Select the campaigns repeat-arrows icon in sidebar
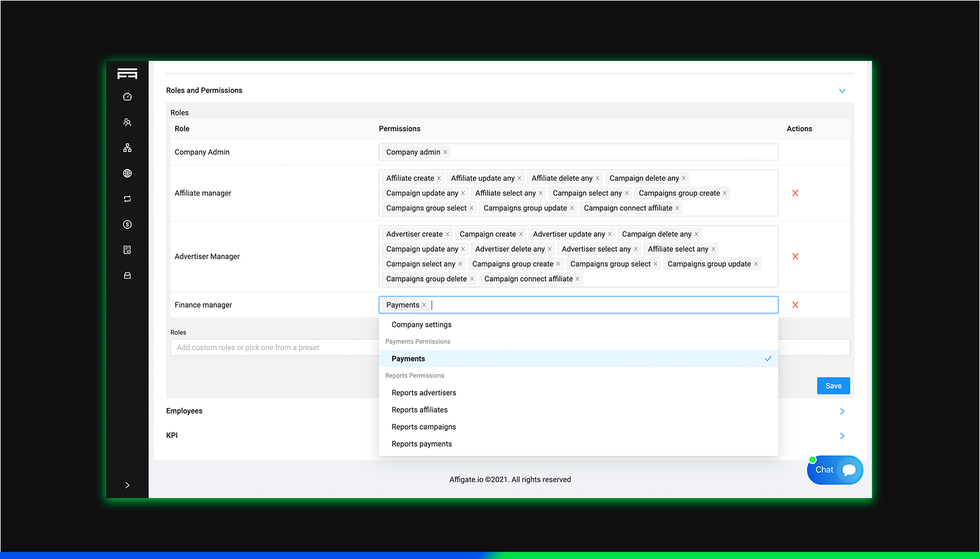 [127, 199]
